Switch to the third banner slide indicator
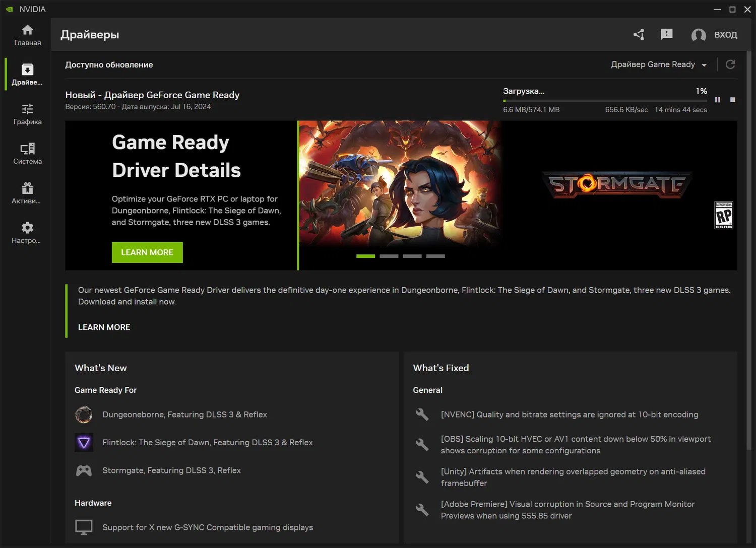756x548 pixels. tap(412, 256)
